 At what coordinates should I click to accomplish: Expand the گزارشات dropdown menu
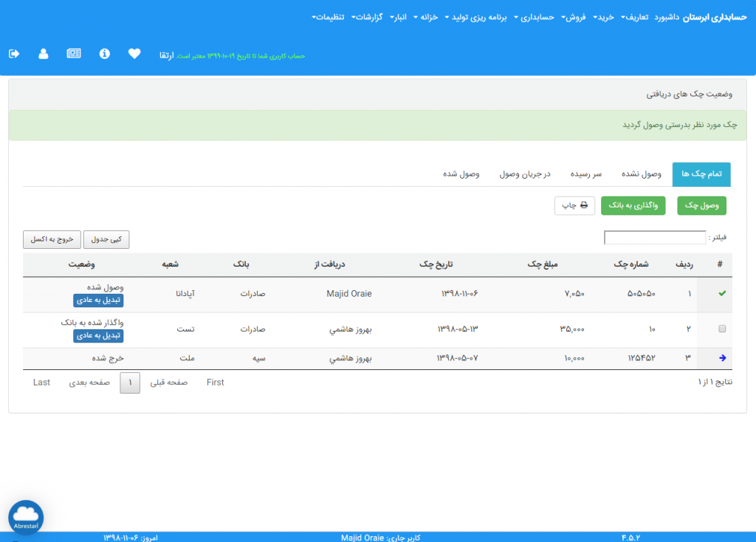click(x=367, y=18)
